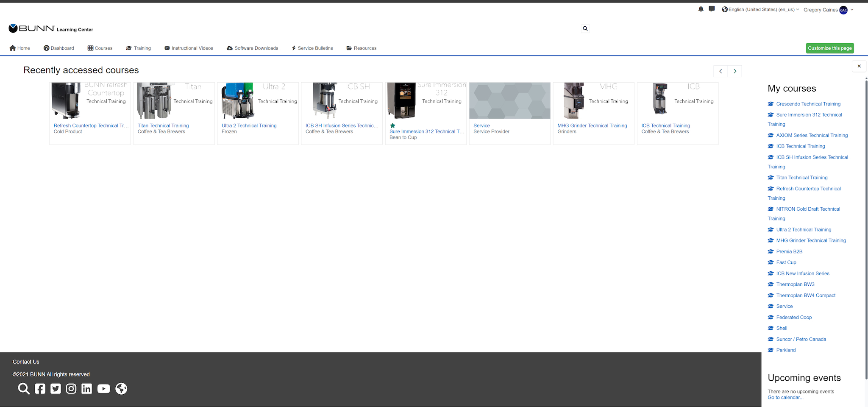
Task: Click the globe website icon in footer
Action: coord(121,389)
